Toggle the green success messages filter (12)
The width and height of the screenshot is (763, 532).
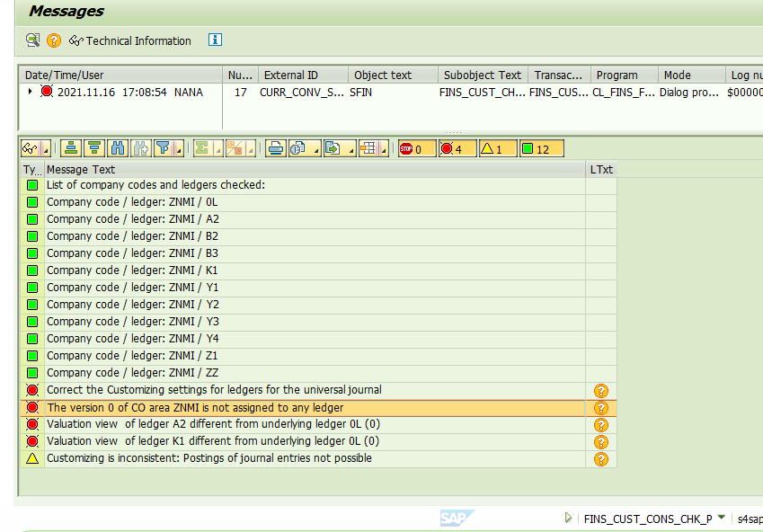click(x=541, y=149)
